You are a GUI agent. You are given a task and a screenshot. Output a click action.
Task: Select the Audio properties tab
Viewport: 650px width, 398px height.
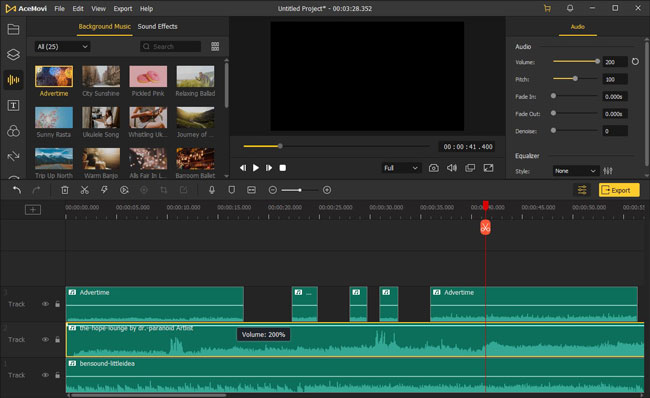coord(577,27)
